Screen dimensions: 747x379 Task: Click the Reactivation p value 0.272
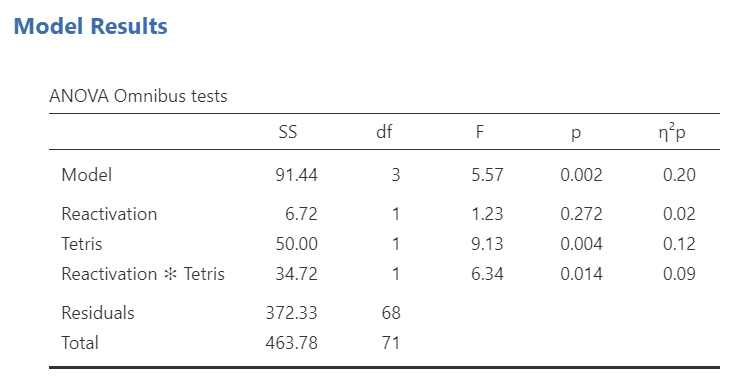pos(581,214)
